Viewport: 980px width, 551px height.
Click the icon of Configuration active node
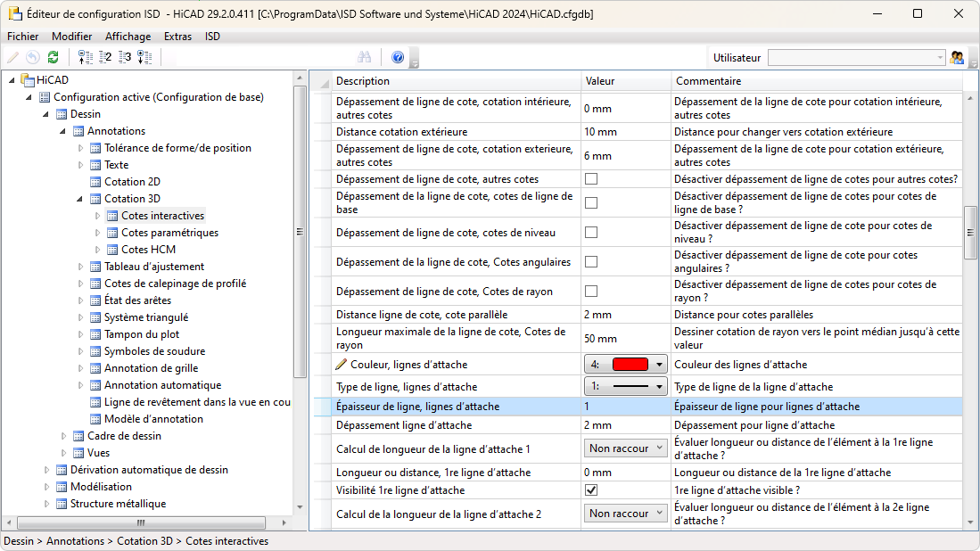click(45, 97)
